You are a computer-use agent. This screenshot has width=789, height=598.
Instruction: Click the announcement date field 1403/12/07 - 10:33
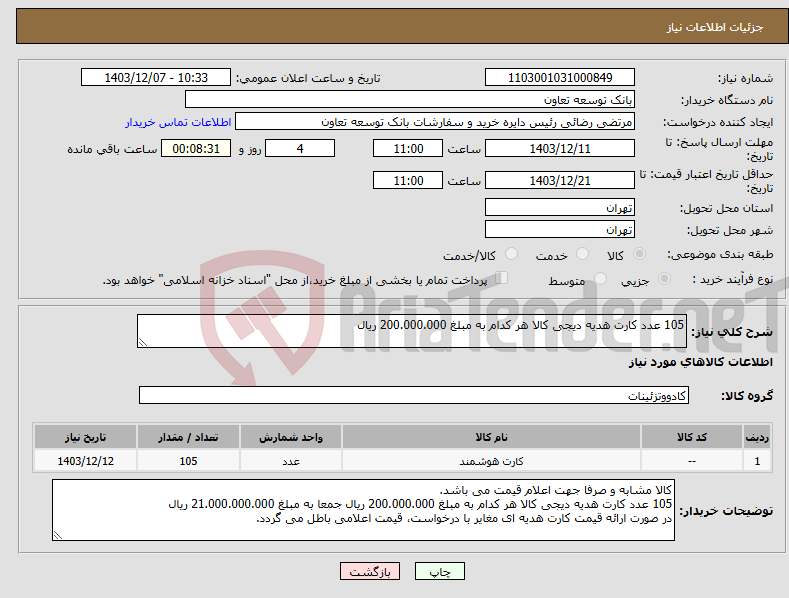[x=155, y=78]
